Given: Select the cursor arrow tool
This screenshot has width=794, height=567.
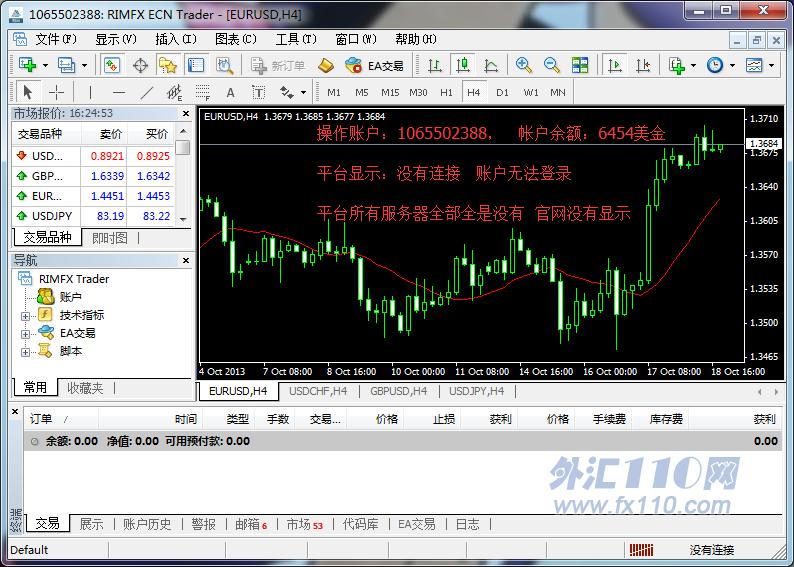Looking at the screenshot, I should pos(28,92).
